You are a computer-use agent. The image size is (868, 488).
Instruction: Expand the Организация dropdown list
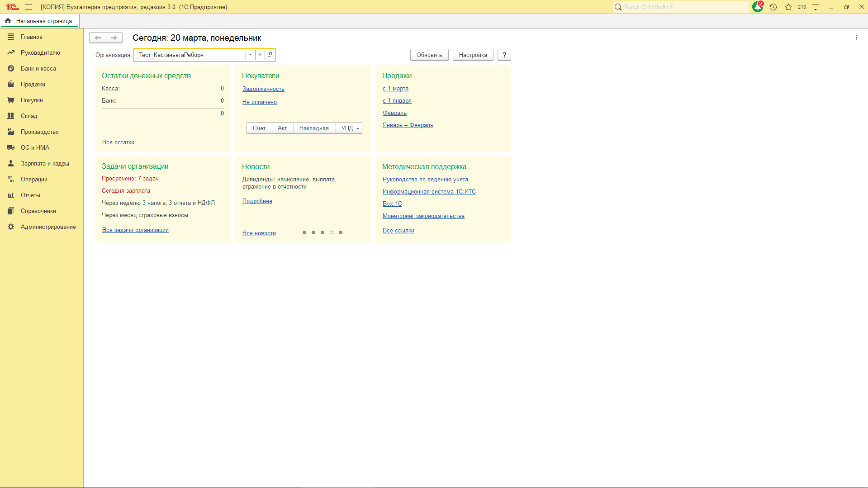250,55
